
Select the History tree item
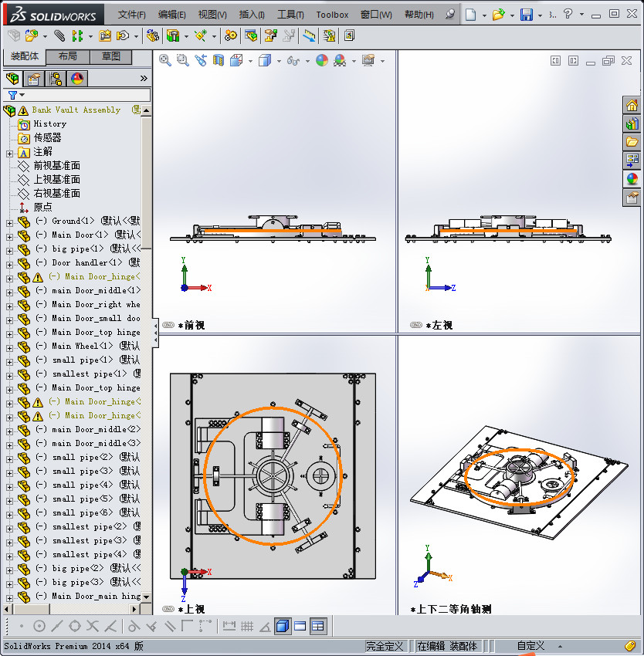tap(50, 123)
